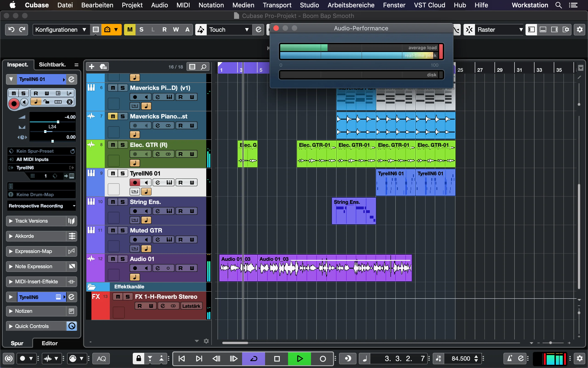
Task: Click the tempo value 84.500 field
Action: pos(461,359)
